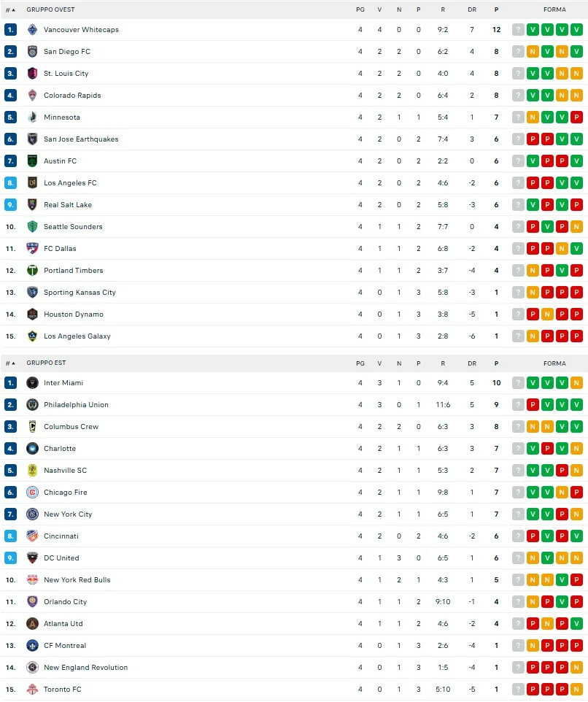Click the Columbus Crew logo icon
Screen dimensions: 588x702
point(32,427)
